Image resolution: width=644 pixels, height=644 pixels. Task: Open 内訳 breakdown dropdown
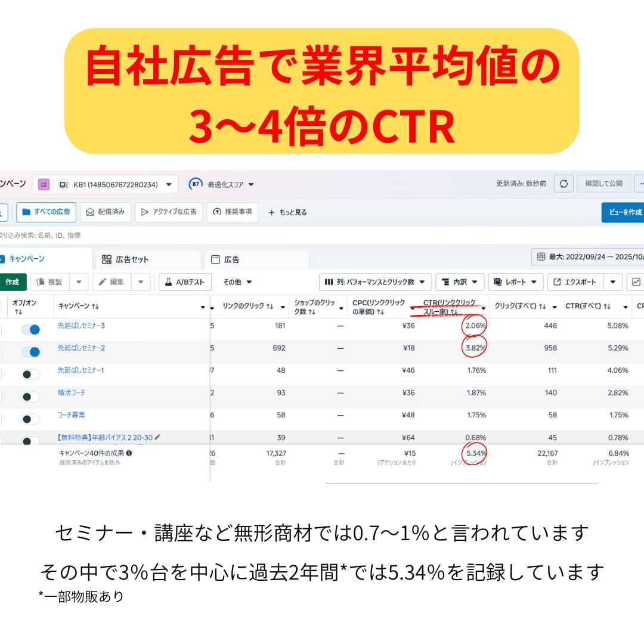tap(460, 281)
